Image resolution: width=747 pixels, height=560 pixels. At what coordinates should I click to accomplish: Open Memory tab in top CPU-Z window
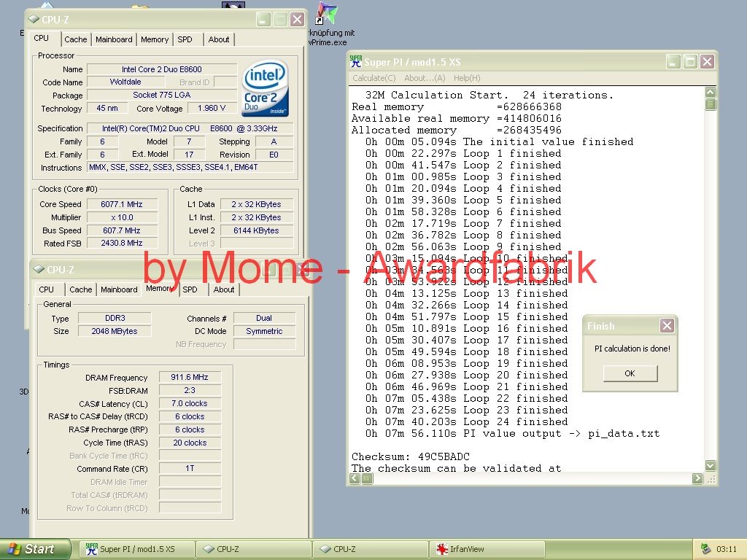[155, 39]
